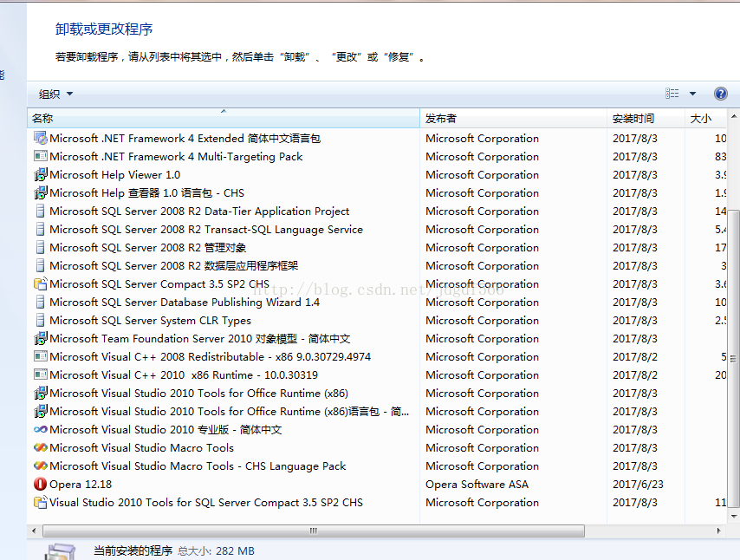Click the Microsoft Help Viewer 1.0 icon
This screenshot has width=740, height=560.
(41, 175)
